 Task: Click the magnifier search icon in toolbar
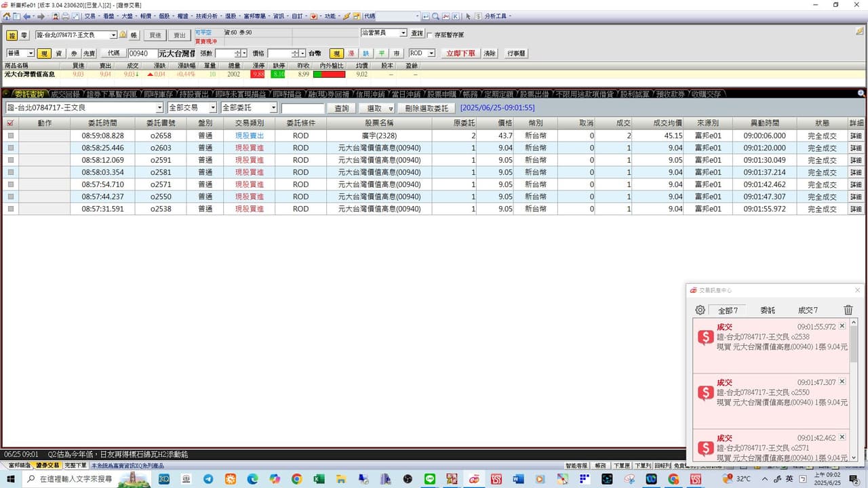click(x=435, y=16)
